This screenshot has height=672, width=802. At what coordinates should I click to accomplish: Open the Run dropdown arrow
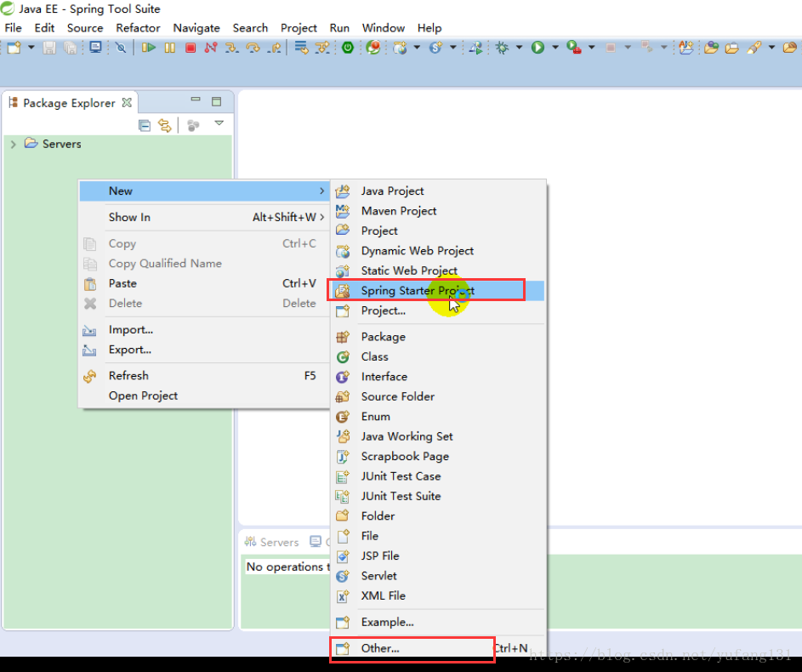[555, 48]
